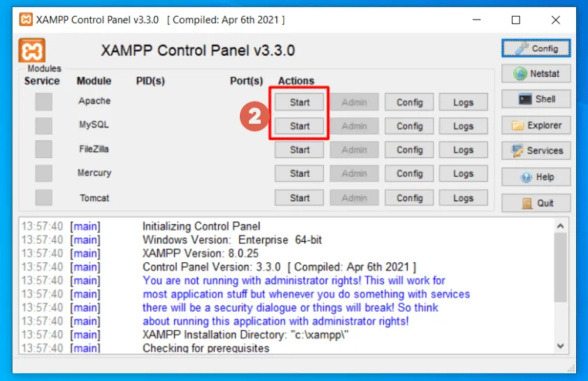Toggle the Tomcat service checkbox
Viewport: 588px width, 381px height.
tap(43, 197)
